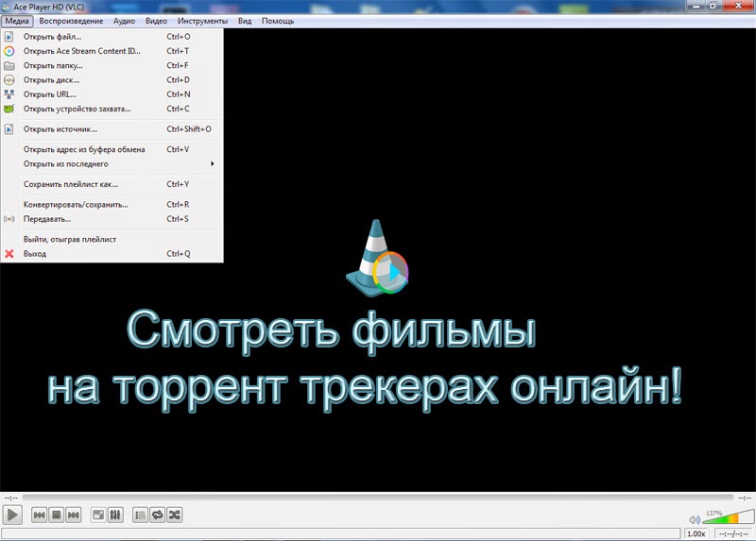Mute audio with the speaker icon
Screen dimensions: 756x541
click(x=695, y=519)
